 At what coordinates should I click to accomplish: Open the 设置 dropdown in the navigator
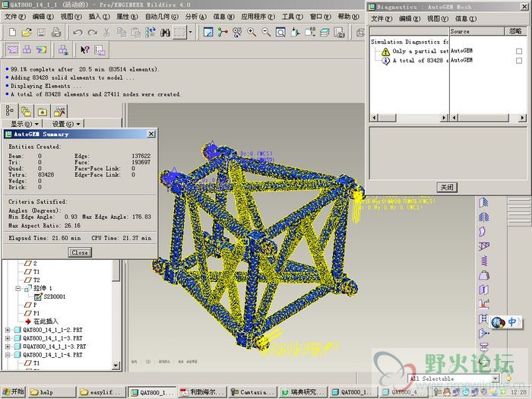click(66, 124)
